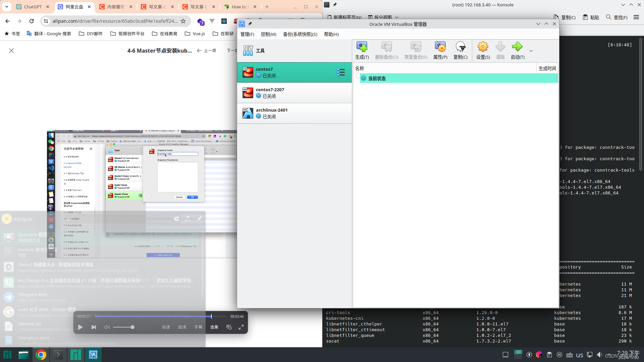Select 备份(系统快照)(S) menu item
The height and width of the screenshot is (362, 644).
click(x=300, y=34)
